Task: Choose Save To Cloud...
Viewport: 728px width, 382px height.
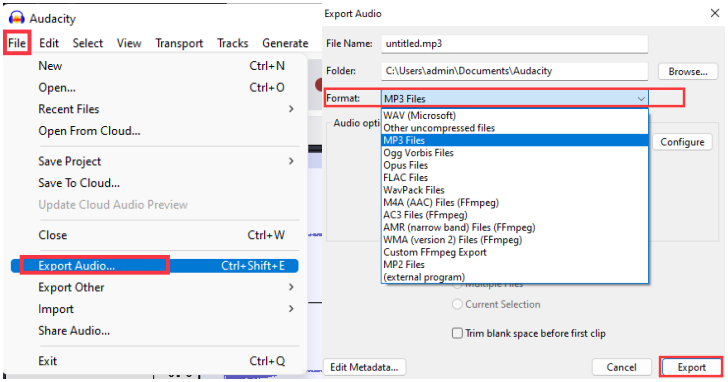Action: click(154, 183)
